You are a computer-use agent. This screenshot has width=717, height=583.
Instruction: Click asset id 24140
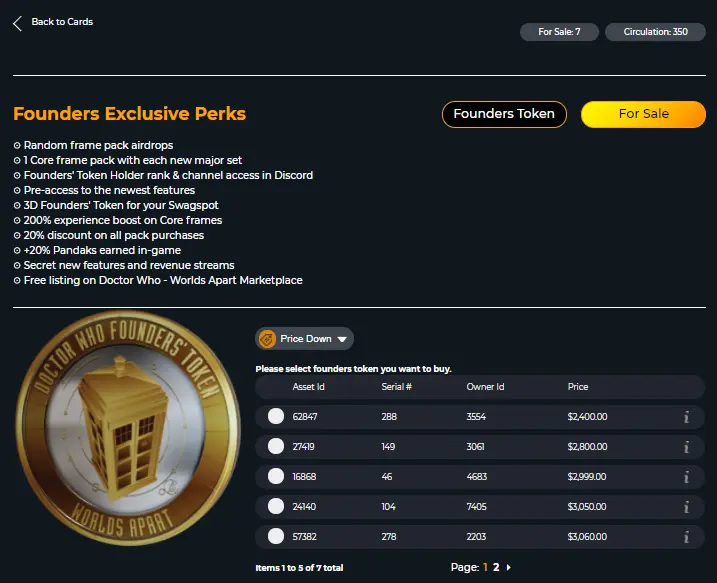[x=304, y=507]
